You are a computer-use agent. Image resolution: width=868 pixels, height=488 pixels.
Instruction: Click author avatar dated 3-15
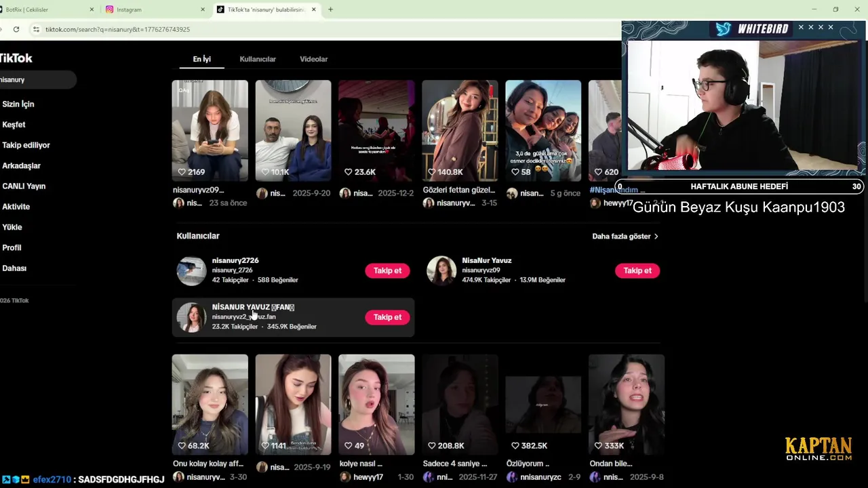pos(429,203)
